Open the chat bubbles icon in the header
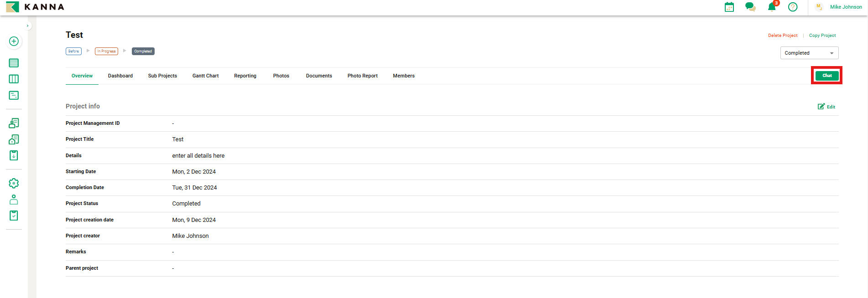The image size is (868, 298). click(750, 7)
